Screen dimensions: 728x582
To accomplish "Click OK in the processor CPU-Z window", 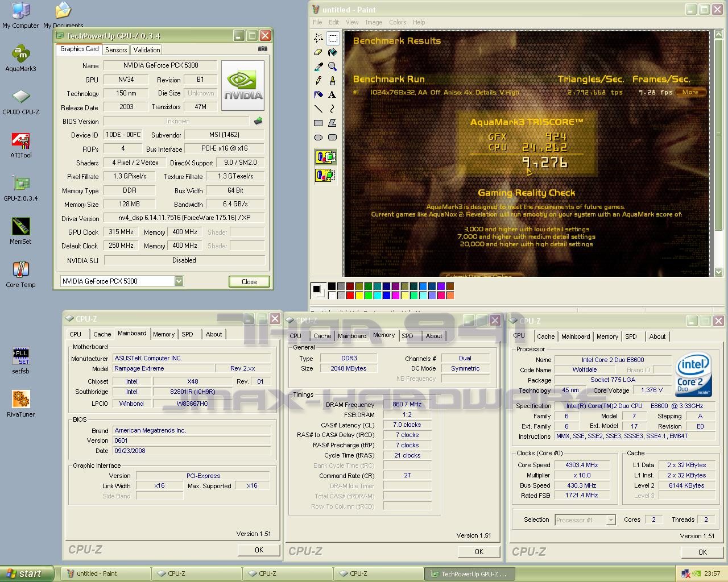I will (702, 552).
